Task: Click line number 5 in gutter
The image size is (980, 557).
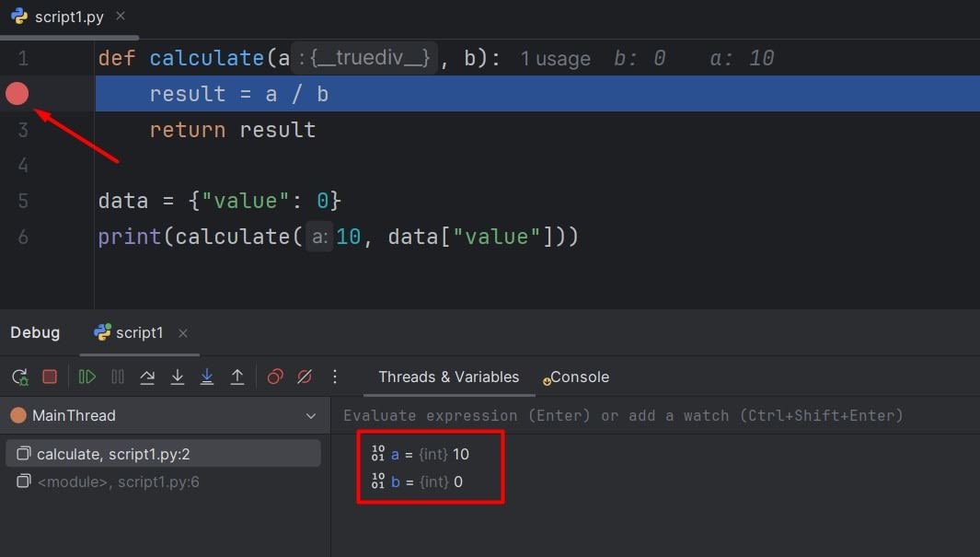Action: 23,202
